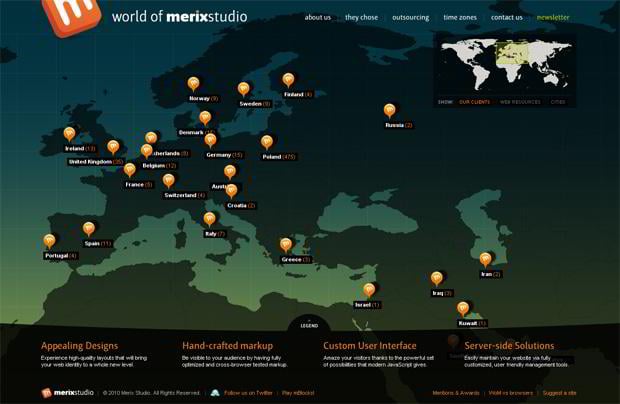Toggle Cities display on map
The height and width of the screenshot is (404, 620).
pos(557,102)
